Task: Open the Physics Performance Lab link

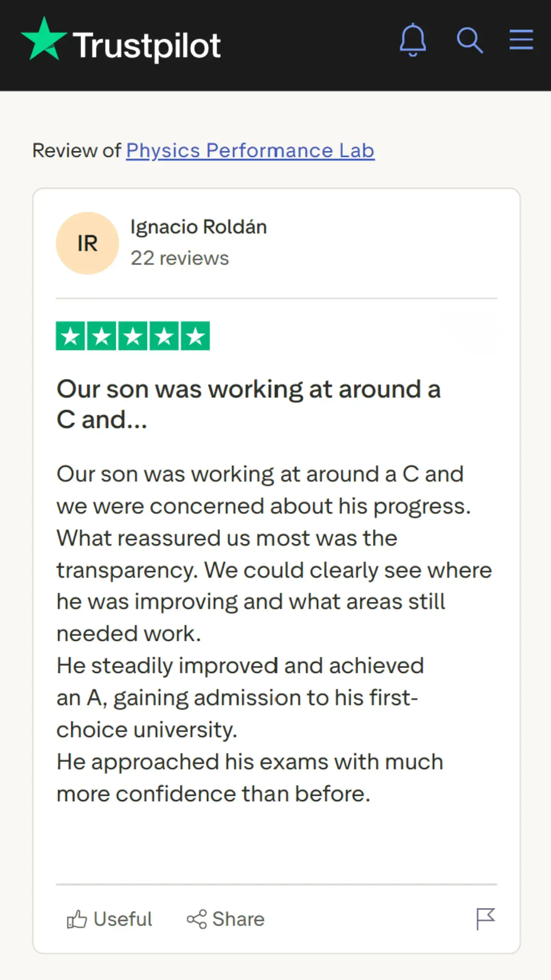Action: pyautogui.click(x=250, y=150)
